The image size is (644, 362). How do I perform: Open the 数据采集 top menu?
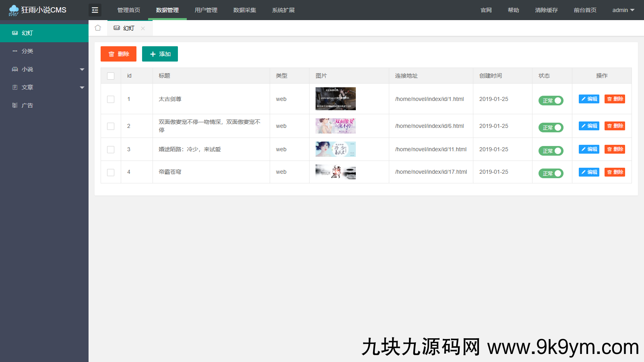coord(244,10)
